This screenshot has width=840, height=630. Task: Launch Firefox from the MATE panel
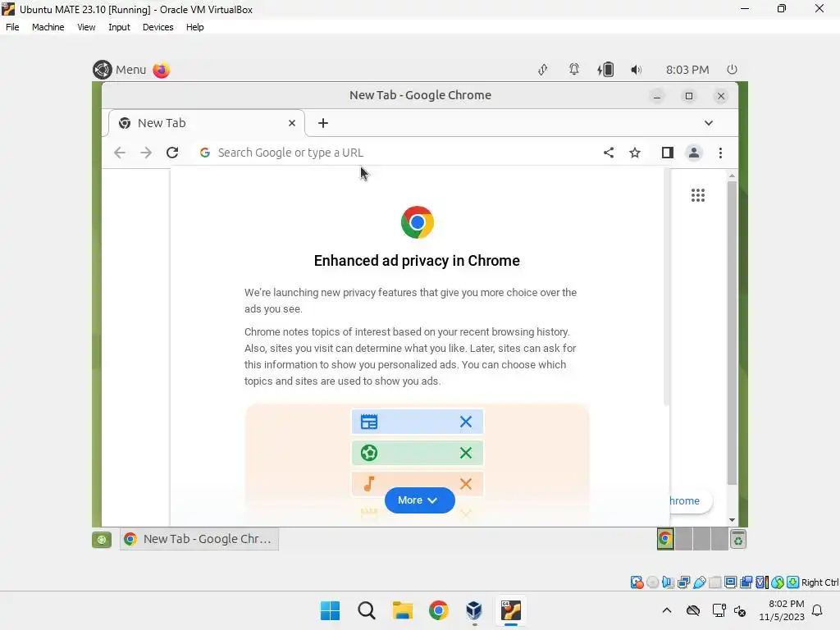162,70
